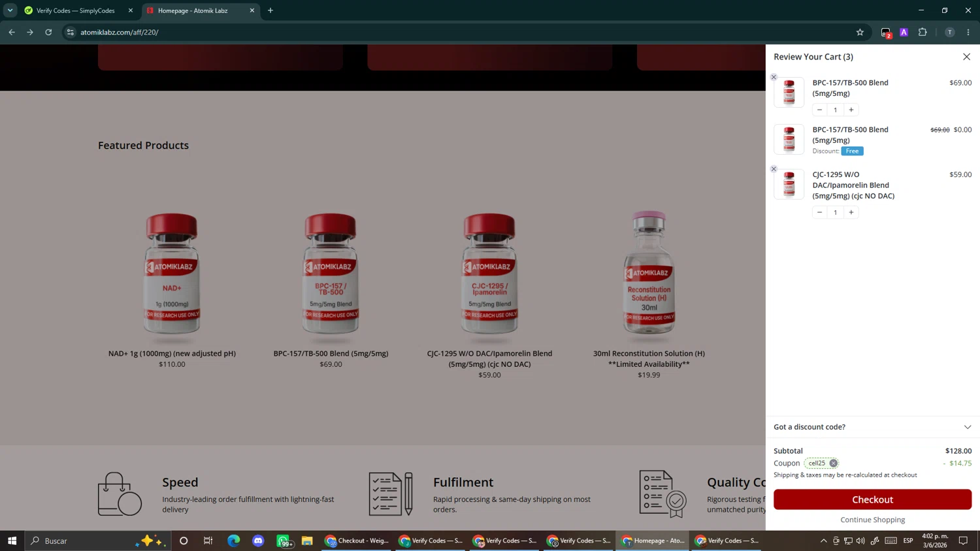Remove the cell25 coupon
The height and width of the screenshot is (551, 980).
[x=833, y=464]
